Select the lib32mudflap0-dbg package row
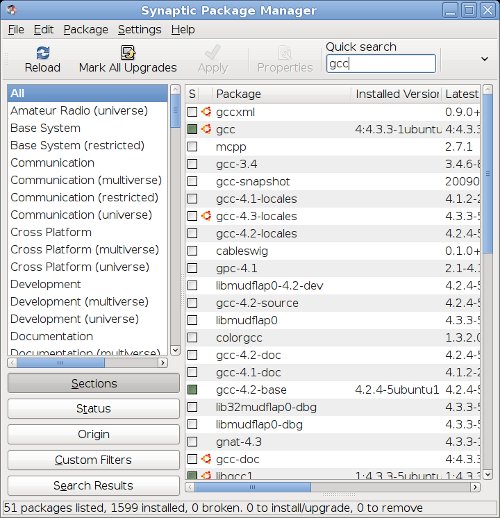 point(333,407)
